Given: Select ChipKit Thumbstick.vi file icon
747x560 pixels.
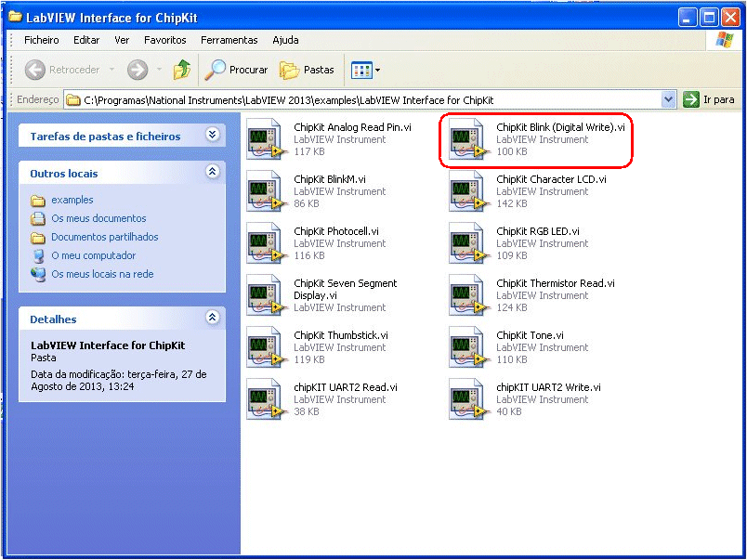Looking at the screenshot, I should click(x=267, y=348).
